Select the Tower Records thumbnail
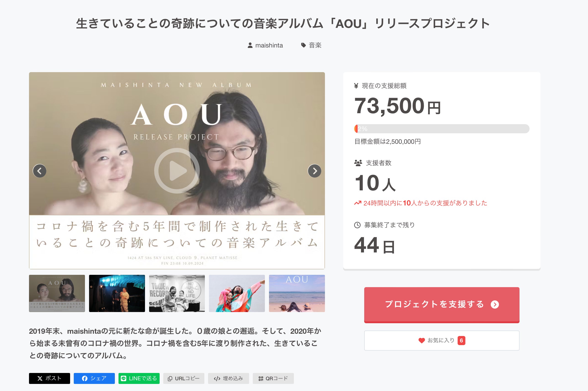The height and width of the screenshot is (391, 588). pos(177,293)
